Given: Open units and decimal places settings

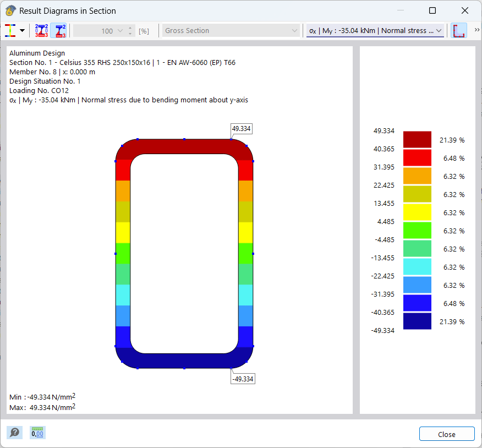Looking at the screenshot, I should click(37, 433).
